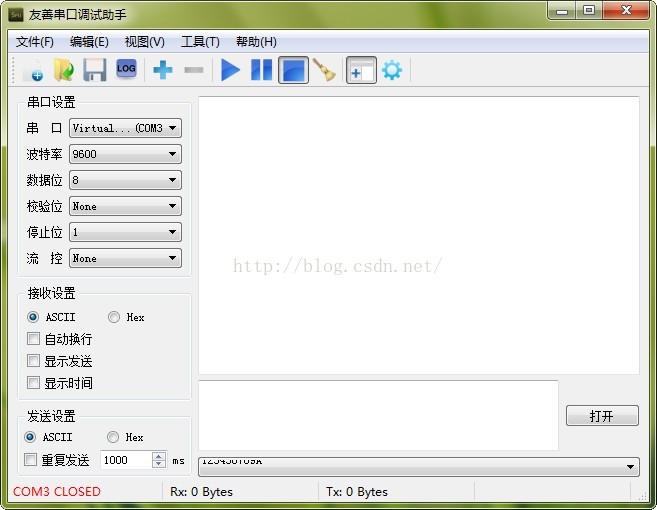Toggle the LOG recording icon

tap(126, 69)
